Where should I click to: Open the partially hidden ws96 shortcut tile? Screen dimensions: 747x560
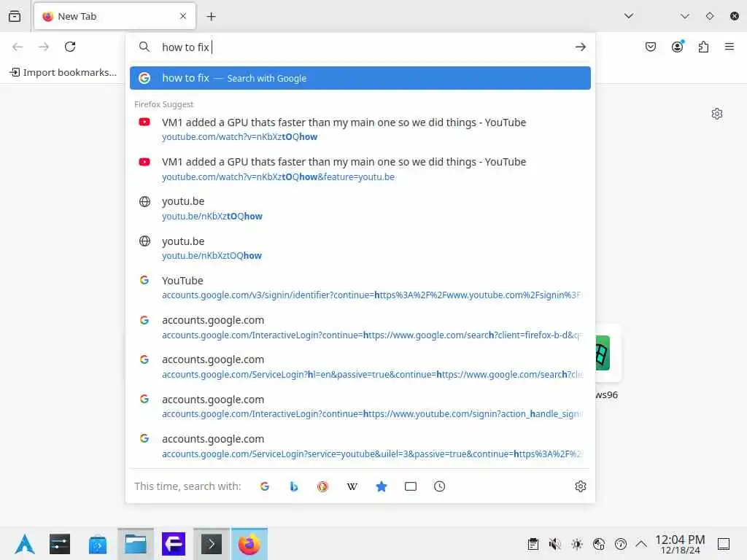pyautogui.click(x=608, y=353)
